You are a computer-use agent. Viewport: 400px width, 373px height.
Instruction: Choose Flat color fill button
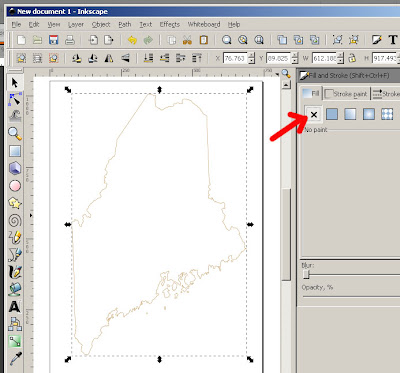click(x=332, y=114)
